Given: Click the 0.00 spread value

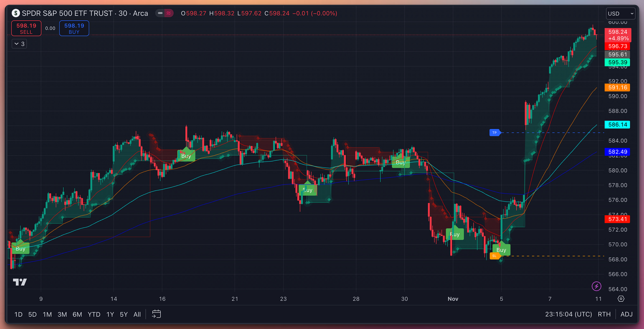Looking at the screenshot, I should [x=50, y=28].
